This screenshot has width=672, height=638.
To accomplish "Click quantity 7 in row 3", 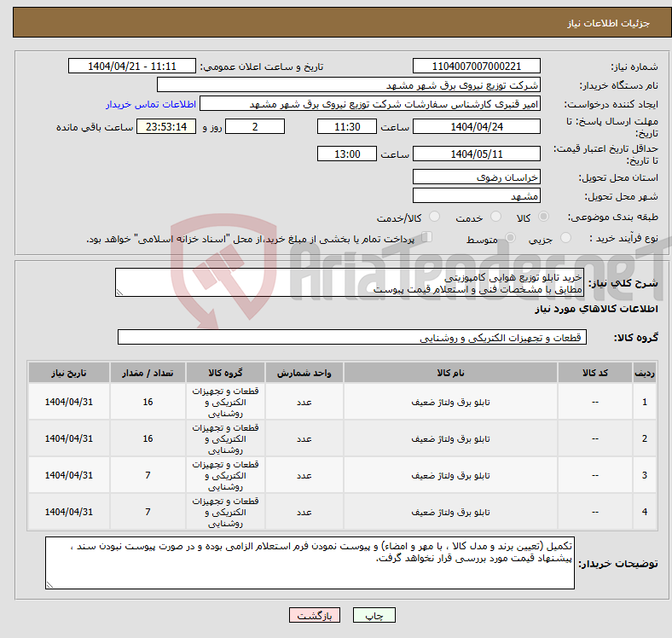I will 148,475.
